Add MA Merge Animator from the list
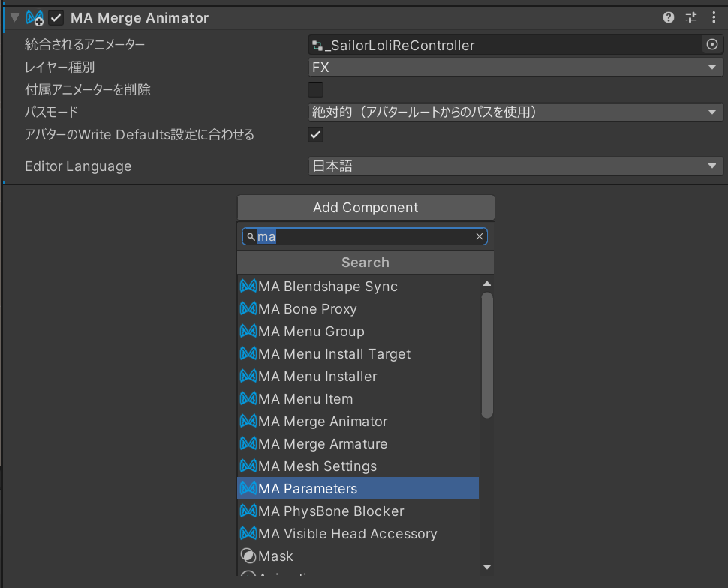This screenshot has height=588, width=728. click(x=358, y=421)
